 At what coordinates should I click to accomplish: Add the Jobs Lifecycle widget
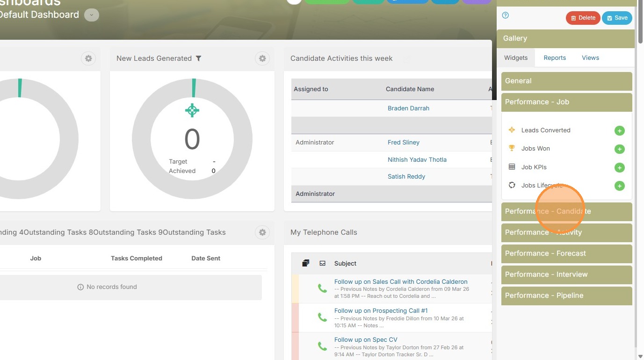[x=619, y=186]
